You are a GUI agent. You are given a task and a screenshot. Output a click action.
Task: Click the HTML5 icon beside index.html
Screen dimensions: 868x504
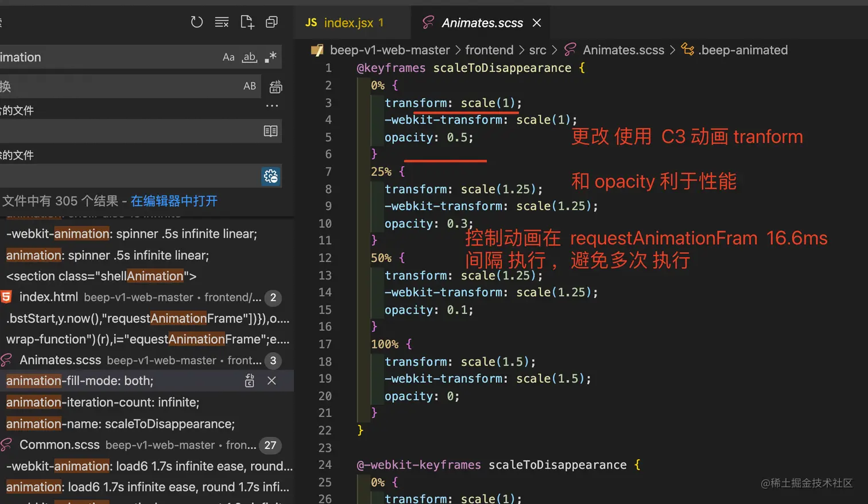6,297
